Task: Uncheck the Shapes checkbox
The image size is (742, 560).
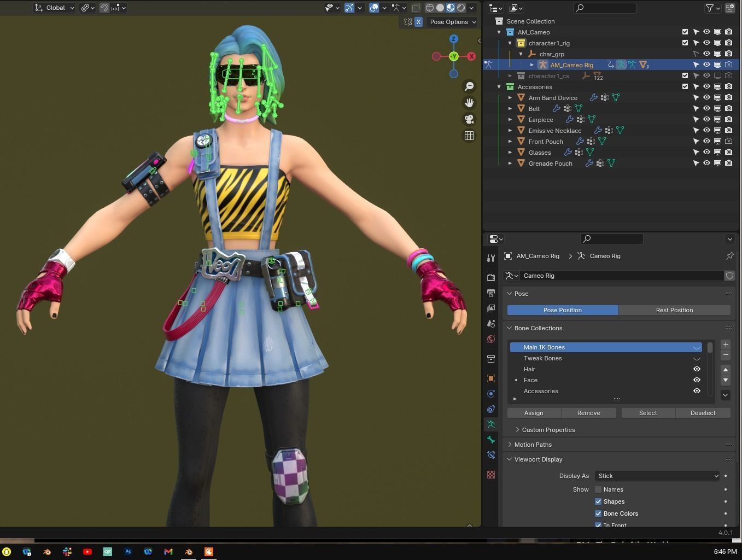Action: (x=598, y=501)
